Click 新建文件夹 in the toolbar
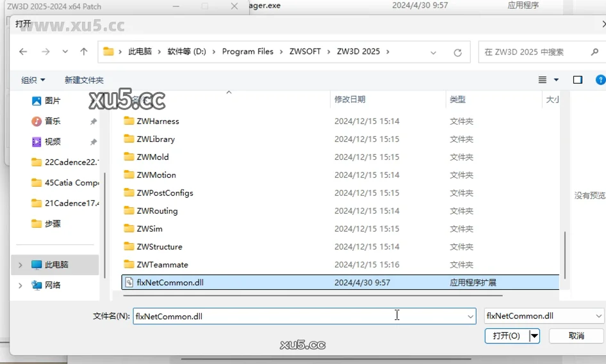This screenshot has width=606, height=364. point(84,80)
